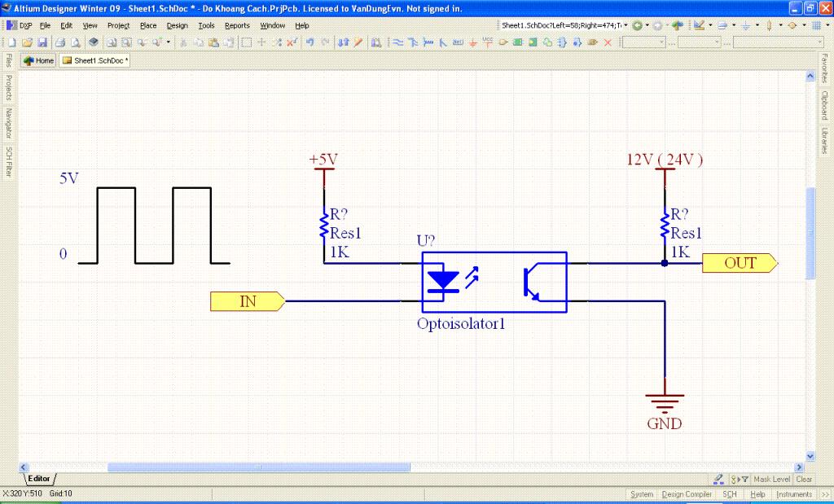Click the Open document folder icon
The image size is (834, 504).
tap(26, 42)
